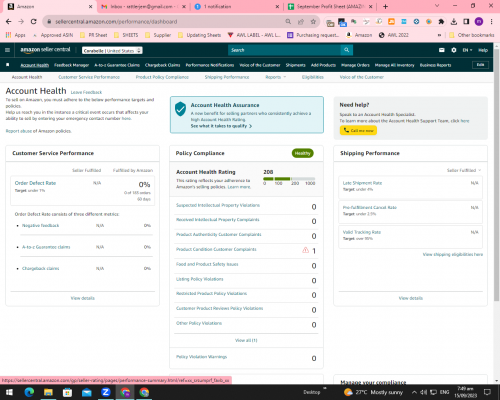Screen dimensions: 500x400
Task: Click the bookmark flag icon before Account Health
Action: [x=8, y=65]
